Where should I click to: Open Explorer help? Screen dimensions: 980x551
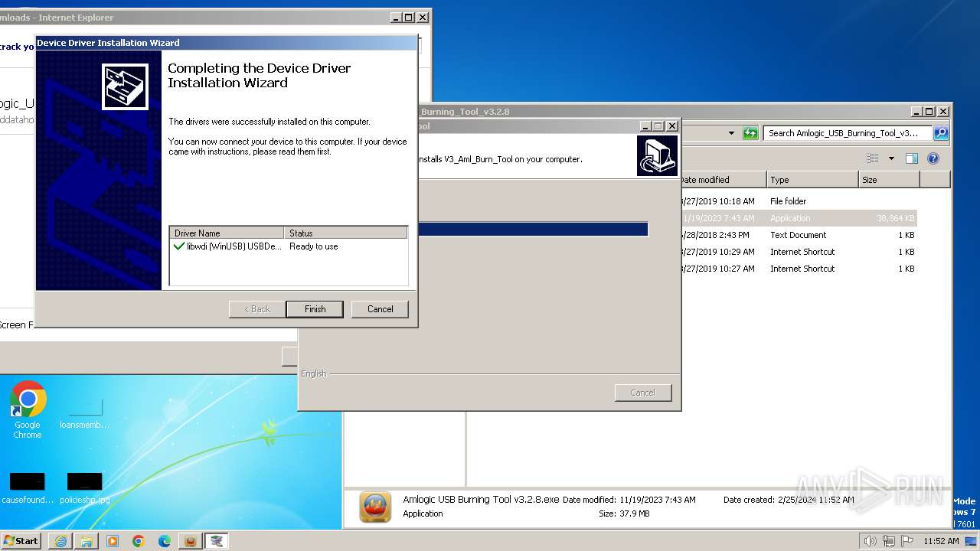[x=933, y=158]
